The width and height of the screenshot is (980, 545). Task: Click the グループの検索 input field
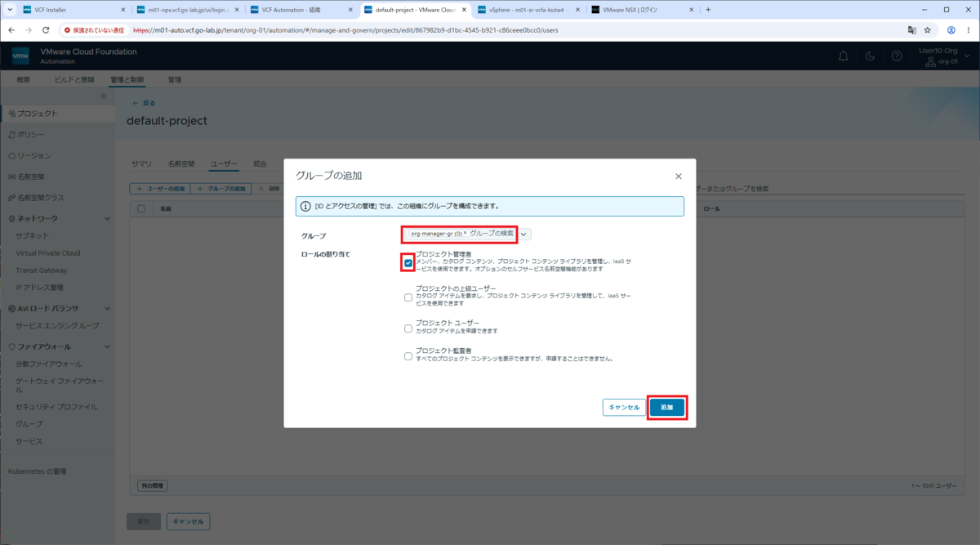coord(492,234)
